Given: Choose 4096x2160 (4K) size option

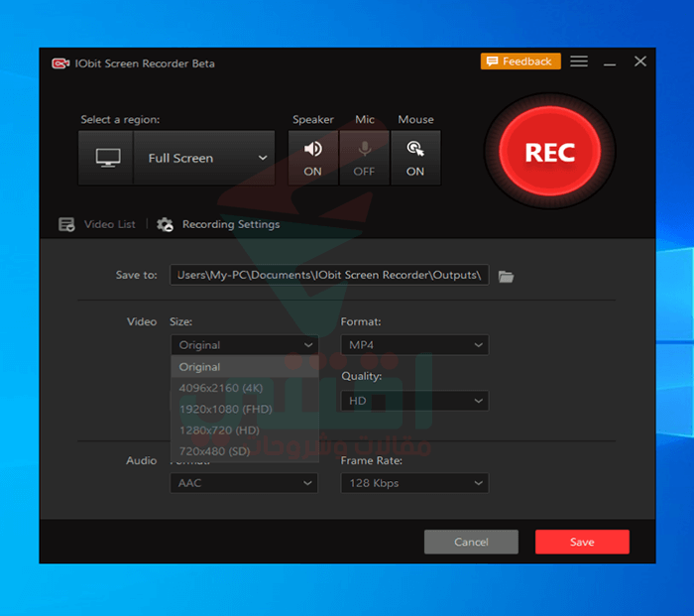Looking at the screenshot, I should (x=245, y=388).
